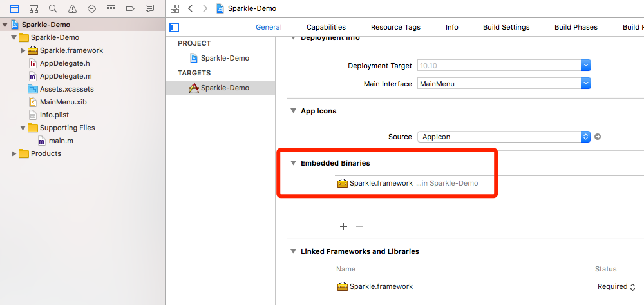Open the Deployment Target dropdown
This screenshot has height=305, width=644.
[x=586, y=65]
